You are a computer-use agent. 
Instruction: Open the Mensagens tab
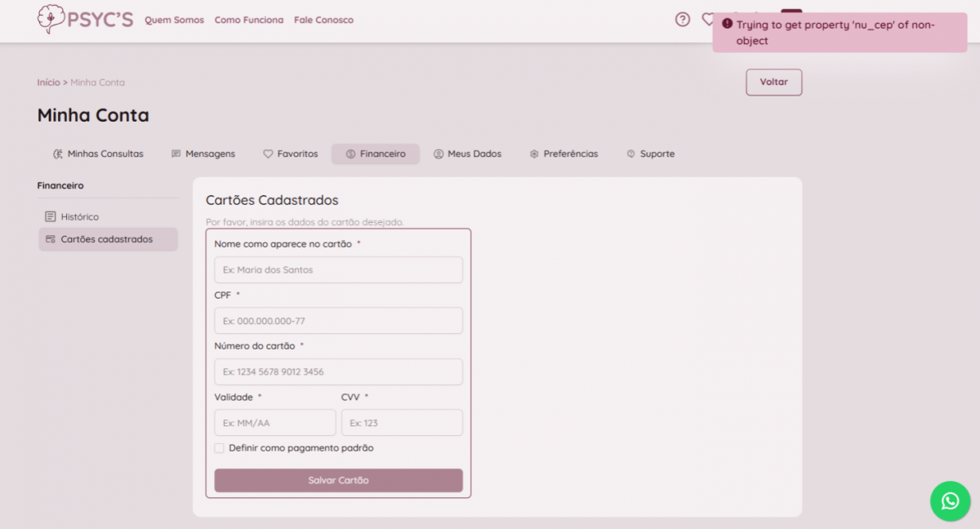[x=203, y=154]
